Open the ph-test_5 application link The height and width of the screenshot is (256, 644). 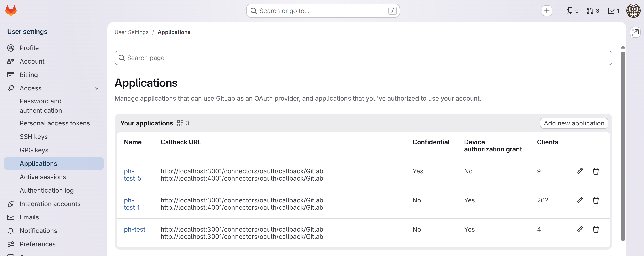click(x=132, y=175)
